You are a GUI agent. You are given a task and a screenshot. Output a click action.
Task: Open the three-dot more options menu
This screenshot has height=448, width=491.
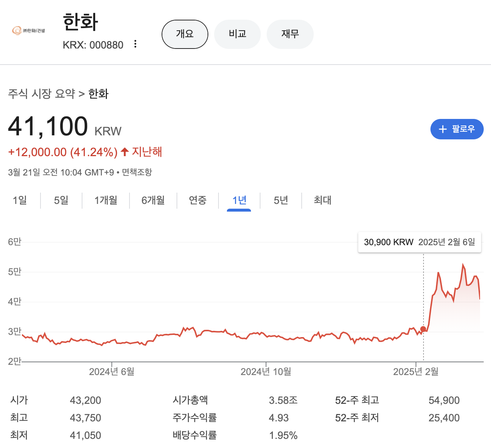pyautogui.click(x=135, y=44)
